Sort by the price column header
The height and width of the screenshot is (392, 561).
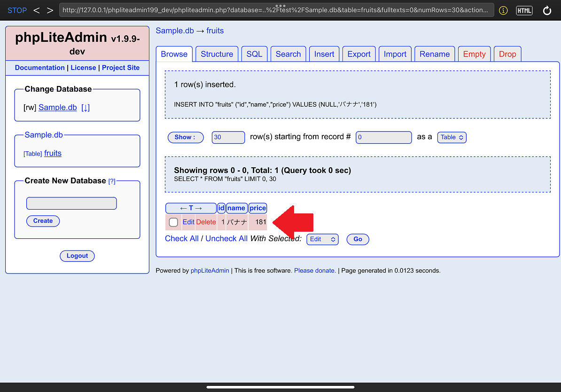(257, 208)
